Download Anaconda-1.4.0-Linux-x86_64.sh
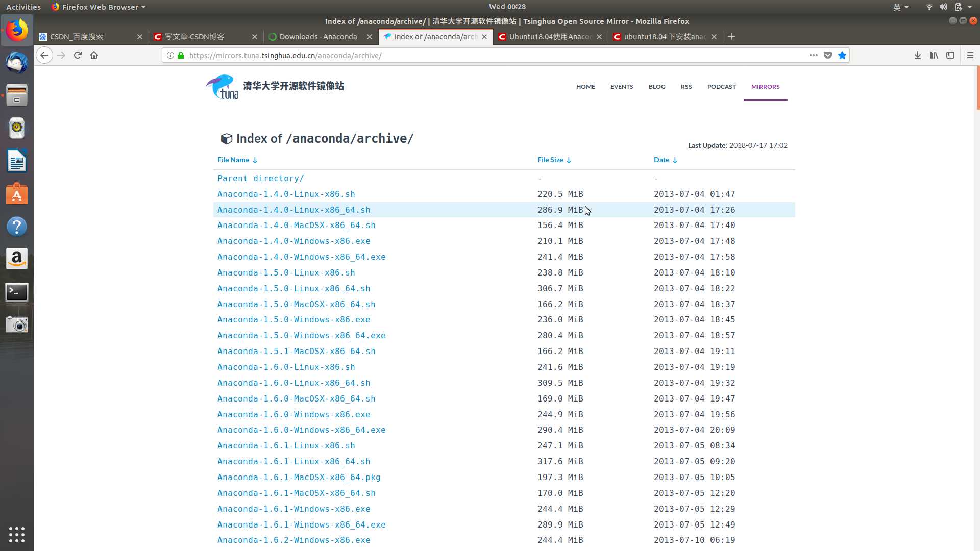Screen dimensions: 980x551 click(x=293, y=210)
